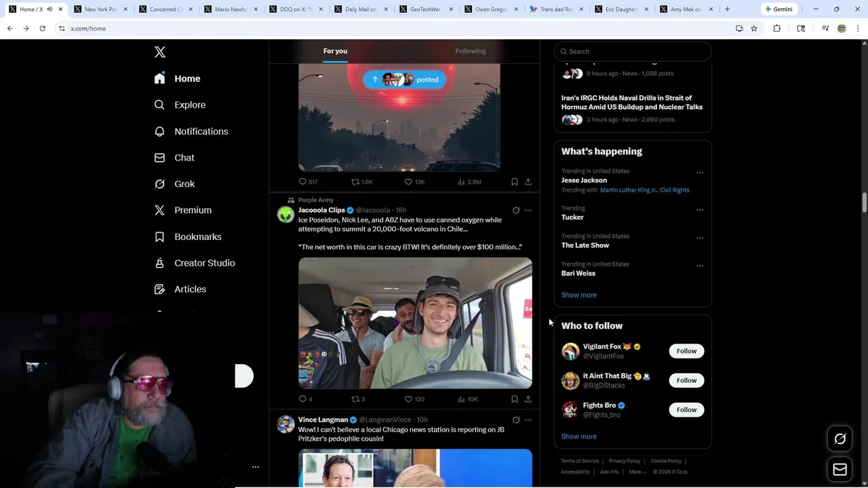Screen dimensions: 868x488
Task: Follow Fights Bro
Action: click(686, 409)
